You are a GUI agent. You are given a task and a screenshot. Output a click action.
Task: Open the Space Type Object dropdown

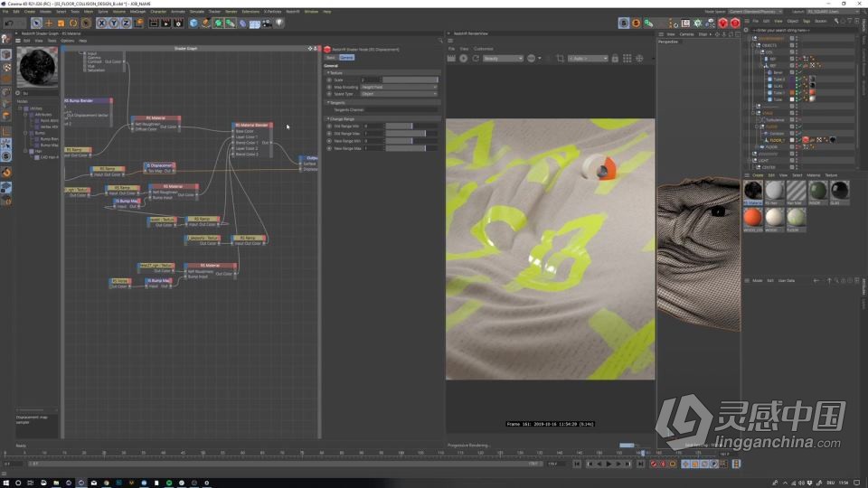399,94
